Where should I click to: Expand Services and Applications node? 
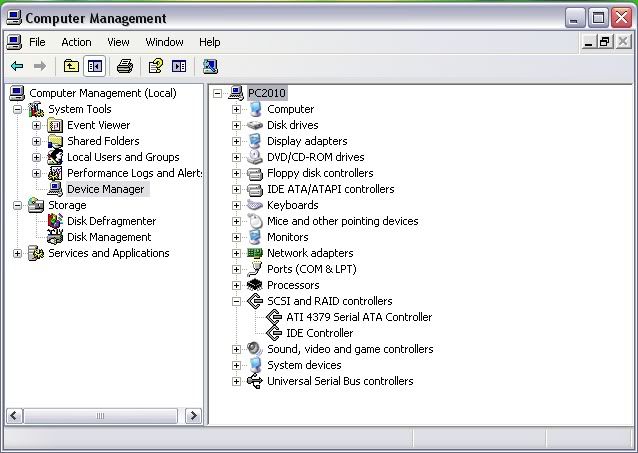click(x=17, y=253)
